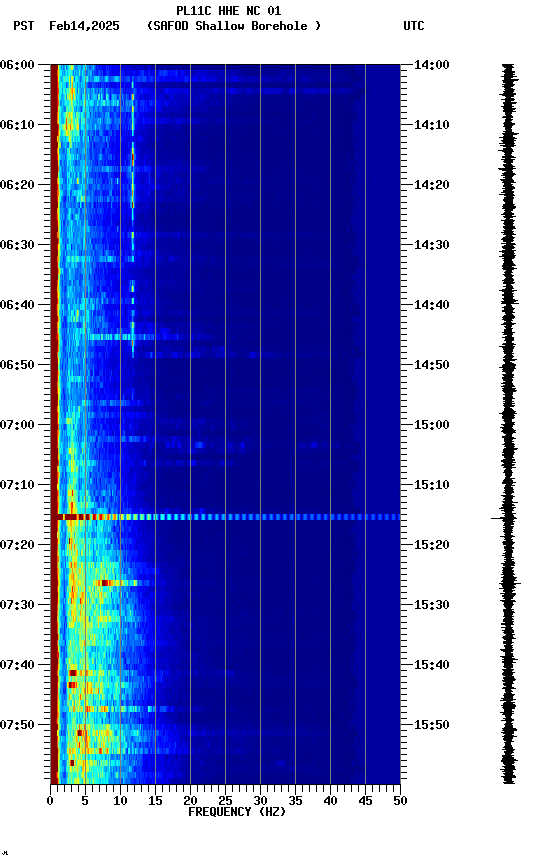Click the 35 Hz axis tick label
The image size is (552, 864).
(x=295, y=802)
